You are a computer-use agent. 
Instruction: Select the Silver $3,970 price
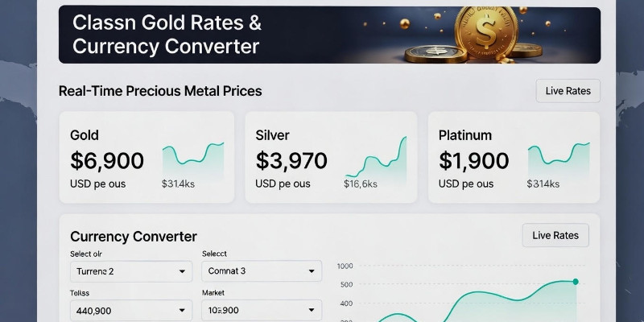coord(291,161)
